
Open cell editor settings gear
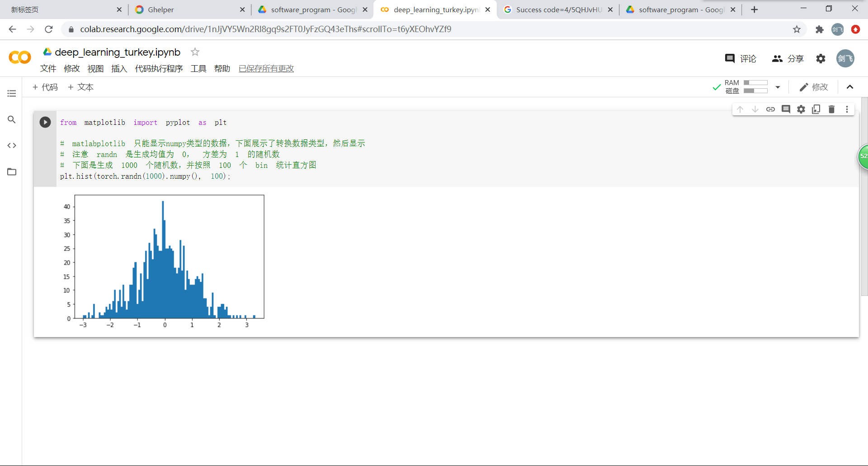[x=801, y=109]
